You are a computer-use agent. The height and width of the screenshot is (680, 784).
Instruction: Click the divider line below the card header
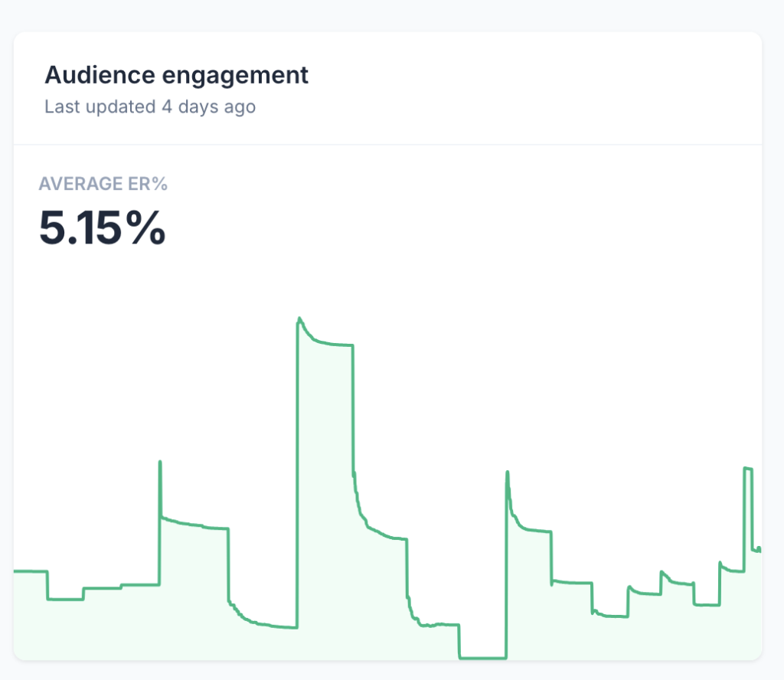point(387,145)
